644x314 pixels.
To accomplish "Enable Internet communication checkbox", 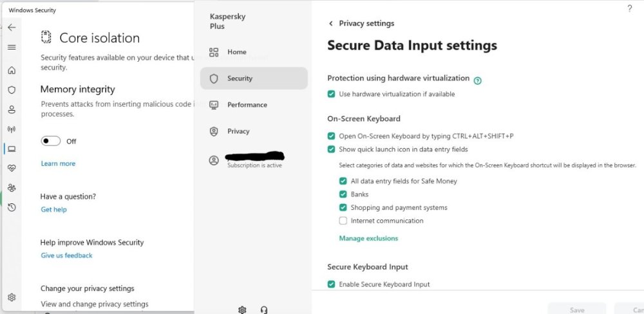I will 343,221.
